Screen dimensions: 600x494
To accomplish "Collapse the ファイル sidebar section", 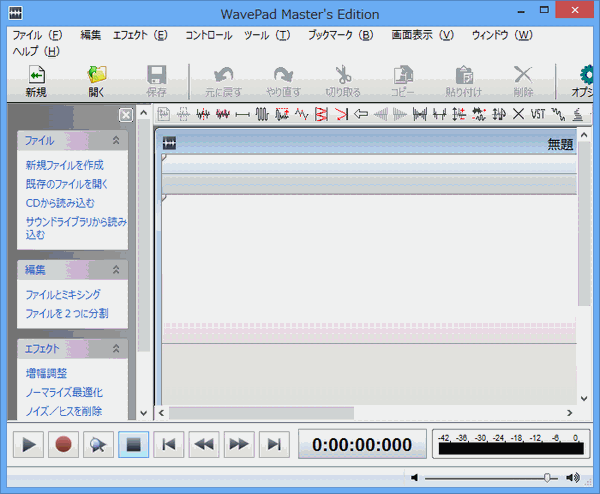I will [116, 141].
